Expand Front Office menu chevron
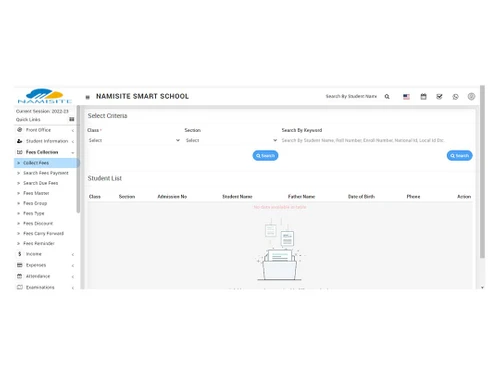 (x=73, y=130)
